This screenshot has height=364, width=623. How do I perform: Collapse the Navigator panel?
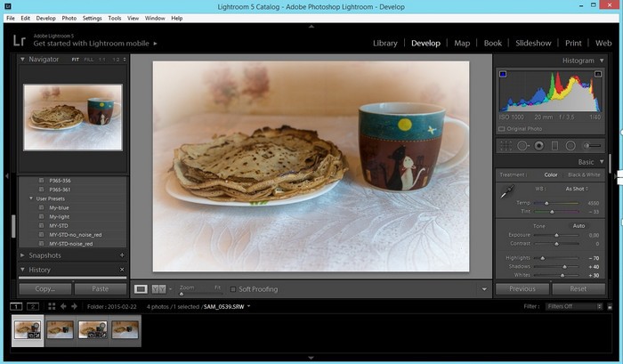(22, 60)
